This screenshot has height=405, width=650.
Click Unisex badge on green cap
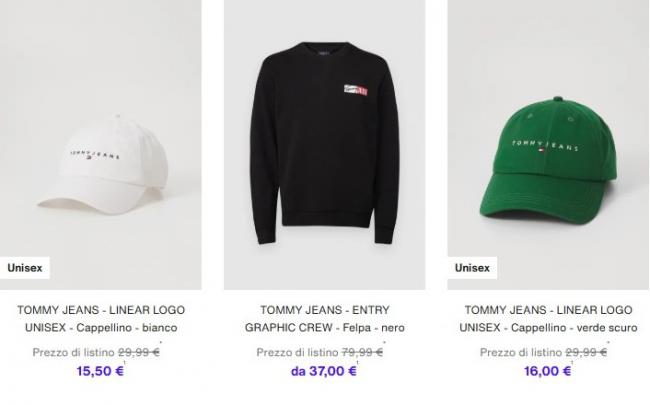coord(472,268)
